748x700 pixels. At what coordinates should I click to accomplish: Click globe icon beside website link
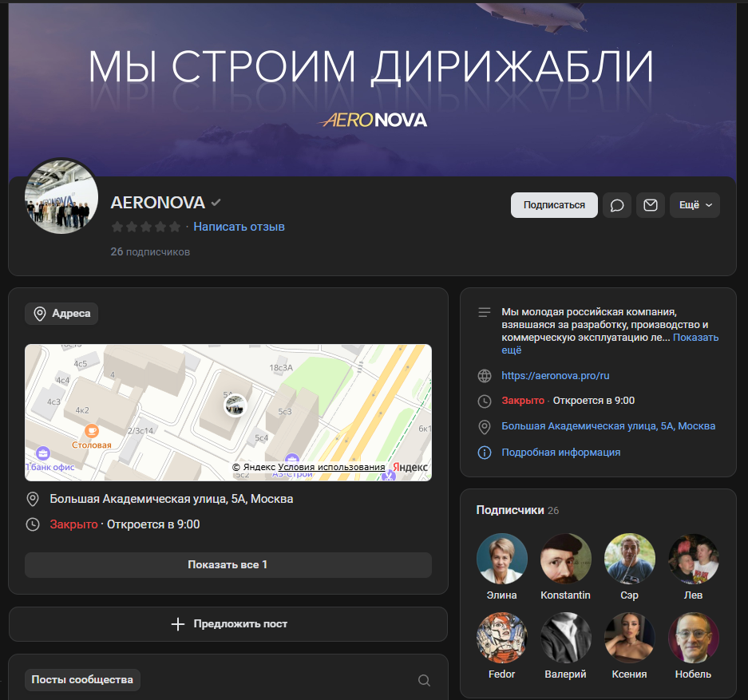pyautogui.click(x=485, y=376)
